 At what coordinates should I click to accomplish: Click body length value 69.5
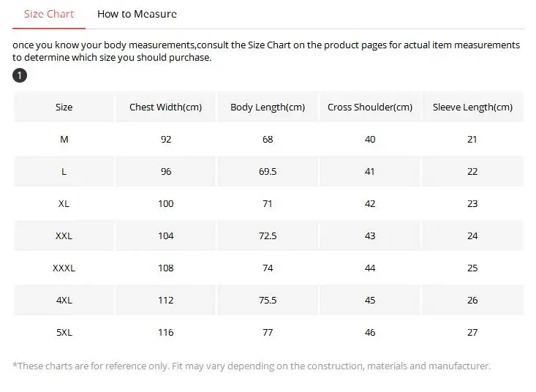point(268,171)
